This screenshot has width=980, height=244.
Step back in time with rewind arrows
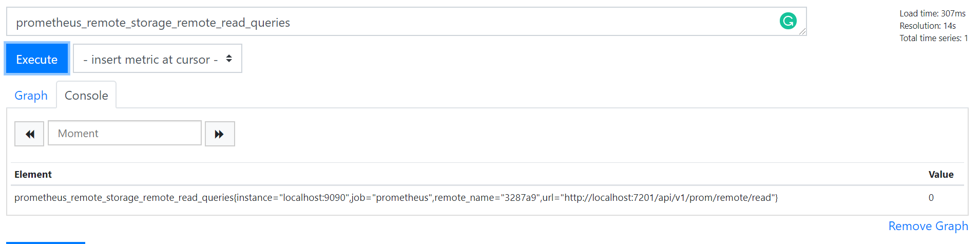pyautogui.click(x=29, y=134)
